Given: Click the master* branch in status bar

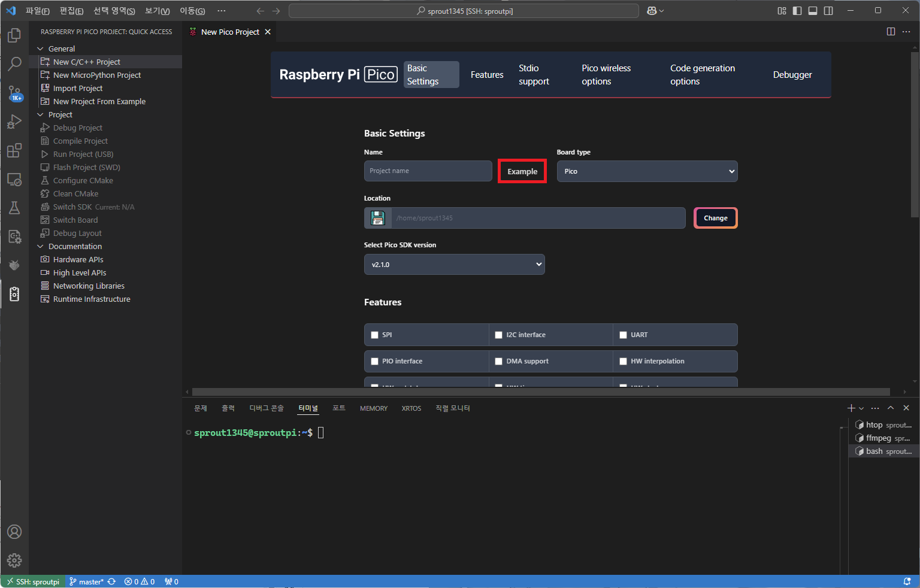Looking at the screenshot, I should pyautogui.click(x=86, y=581).
